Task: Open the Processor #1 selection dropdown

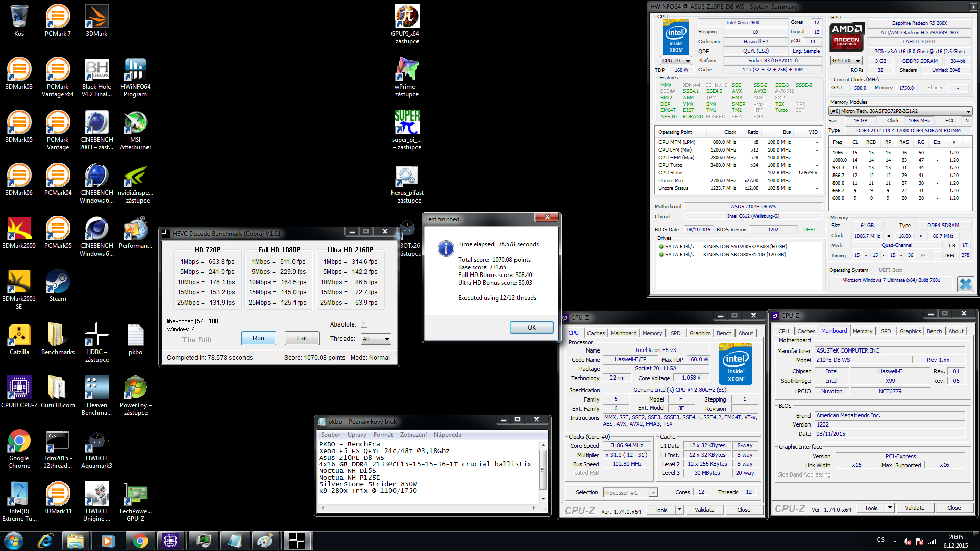Action: [630, 492]
